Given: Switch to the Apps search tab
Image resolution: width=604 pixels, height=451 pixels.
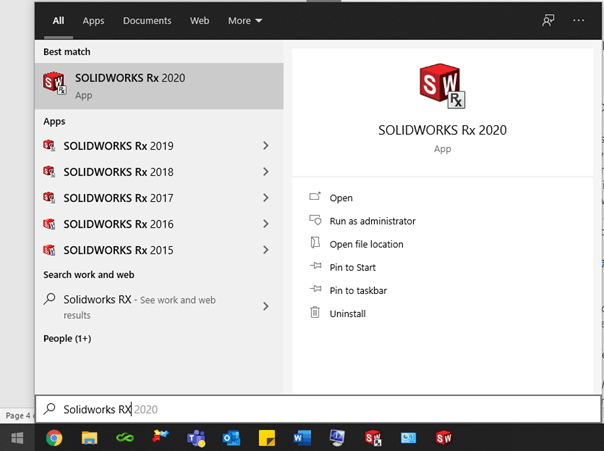Looking at the screenshot, I should click(93, 21).
